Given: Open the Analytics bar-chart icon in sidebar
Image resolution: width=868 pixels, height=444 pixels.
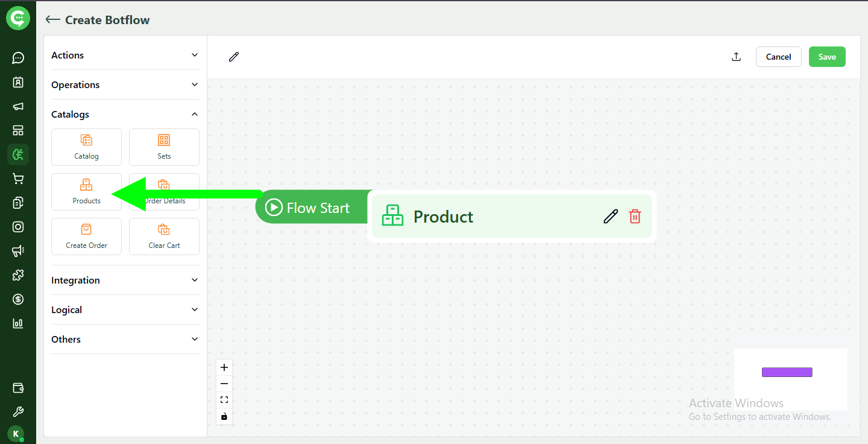Looking at the screenshot, I should coord(18,323).
